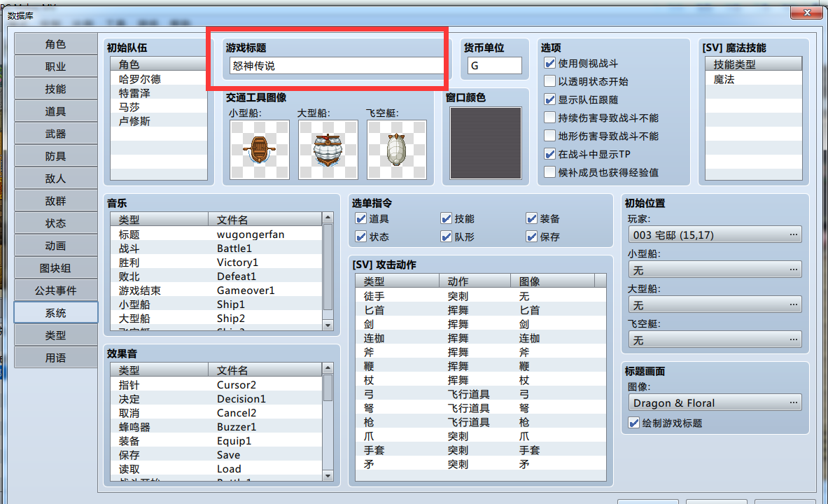
Task: Select 魔法 in the skill type list
Action: tap(754, 79)
